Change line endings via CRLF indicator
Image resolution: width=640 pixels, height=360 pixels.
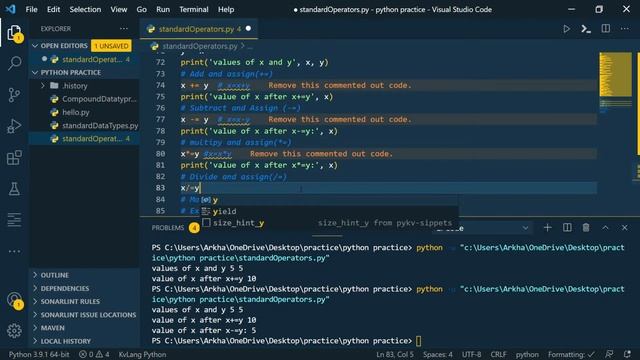(498, 354)
